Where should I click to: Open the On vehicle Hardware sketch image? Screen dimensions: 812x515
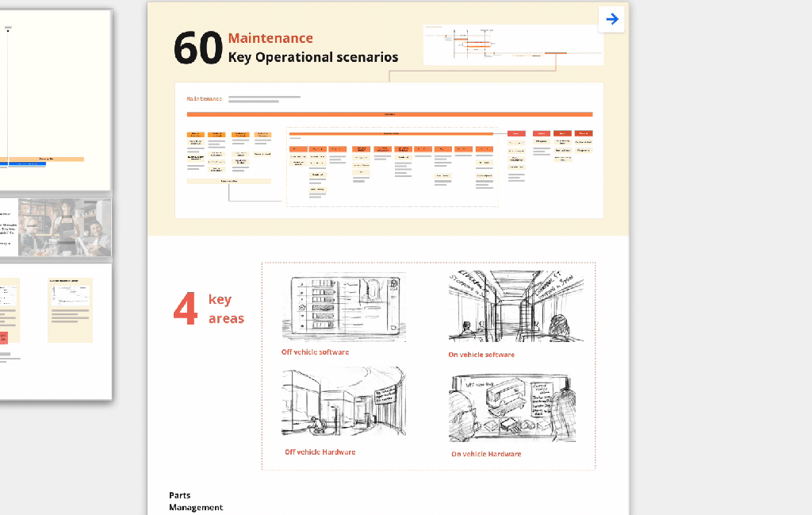click(512, 408)
